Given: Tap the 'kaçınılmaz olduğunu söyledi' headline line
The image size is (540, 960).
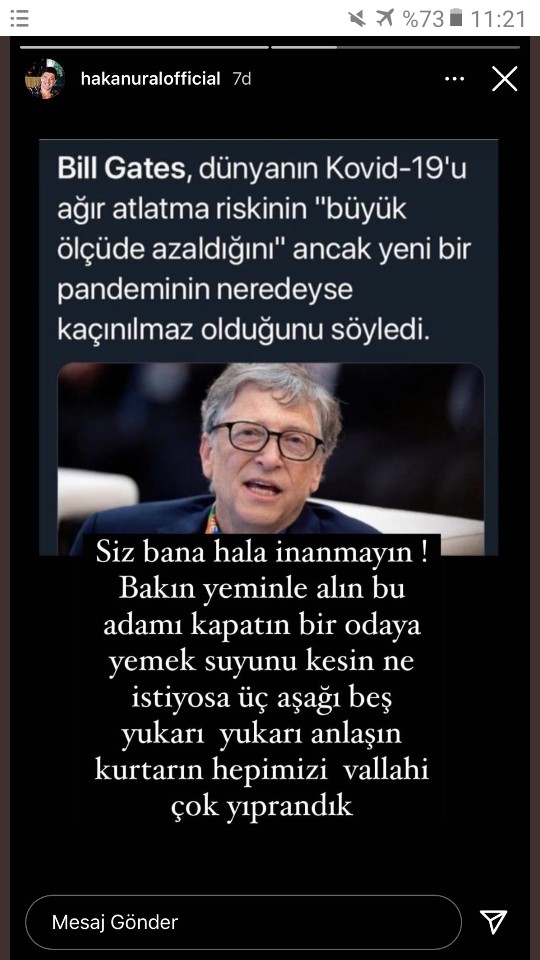Looking at the screenshot, I should 244,330.
